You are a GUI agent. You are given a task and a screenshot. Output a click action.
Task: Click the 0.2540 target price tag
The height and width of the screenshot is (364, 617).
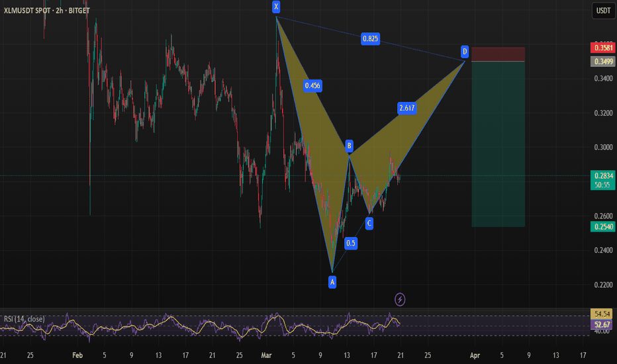(603, 226)
